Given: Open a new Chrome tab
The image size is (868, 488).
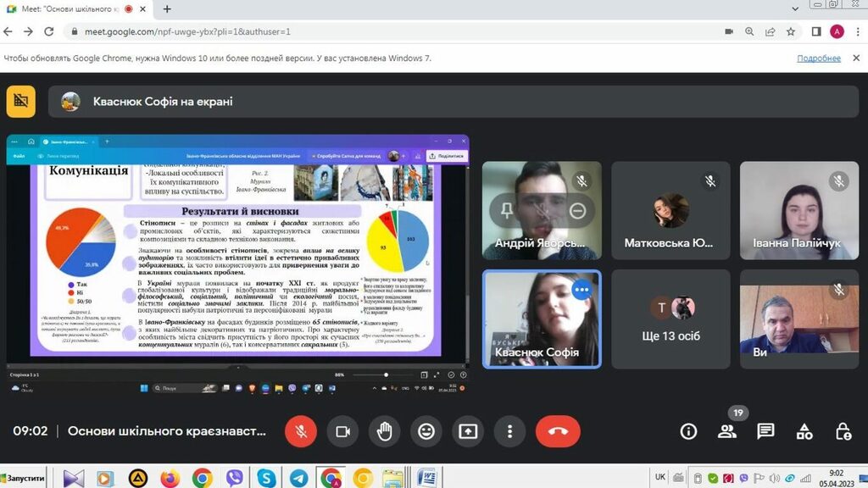Looking at the screenshot, I should click(167, 9).
